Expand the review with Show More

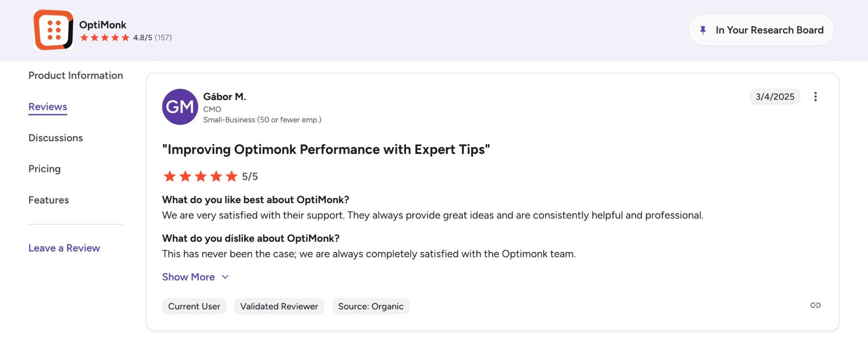[x=189, y=277]
